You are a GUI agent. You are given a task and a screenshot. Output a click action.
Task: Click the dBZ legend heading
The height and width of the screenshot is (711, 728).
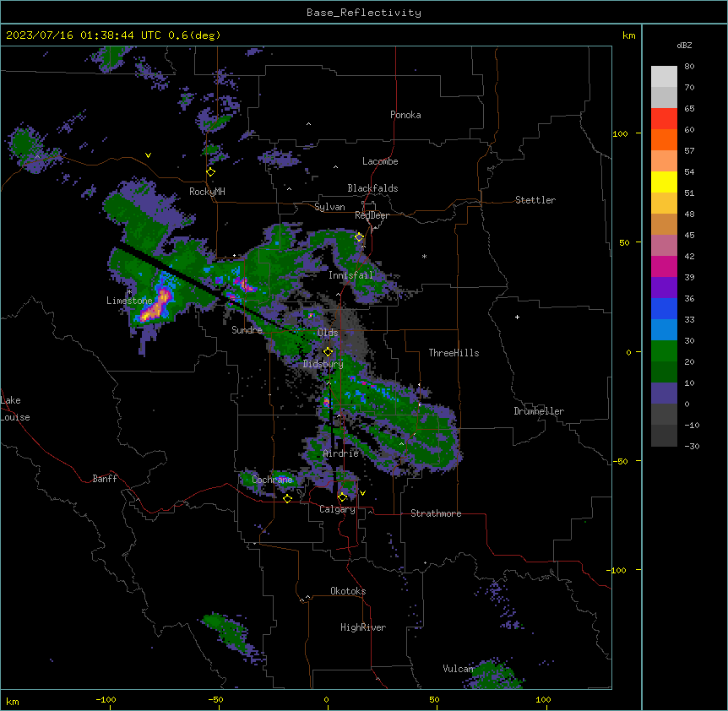[684, 45]
